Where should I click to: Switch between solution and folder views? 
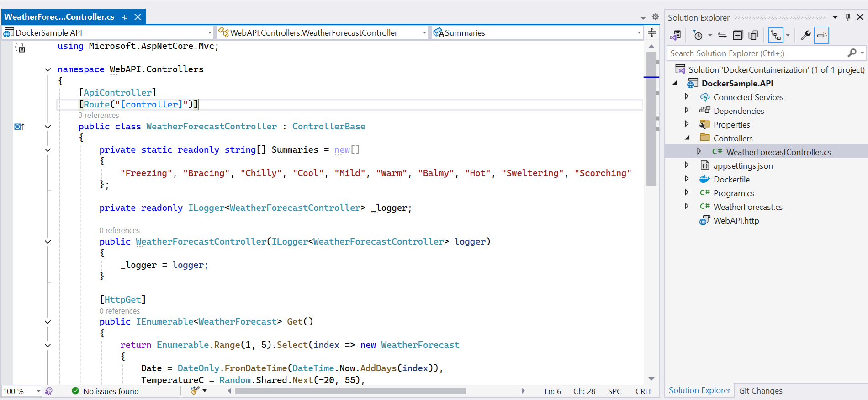(x=676, y=35)
